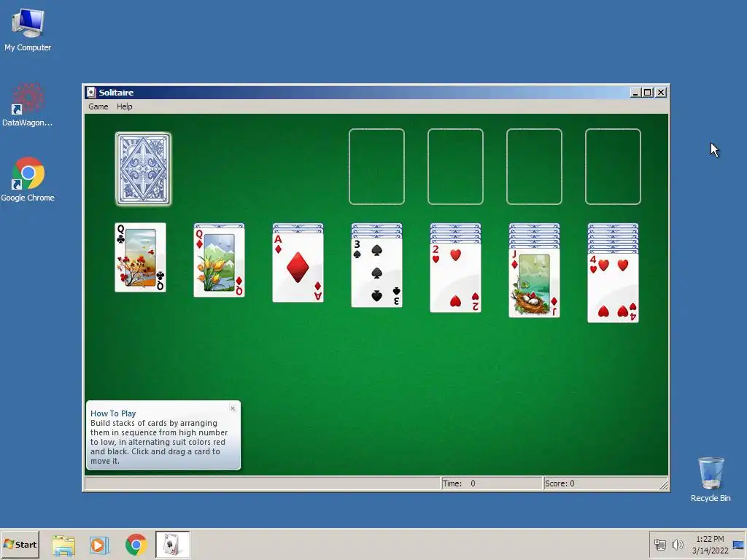The image size is (747, 560).
Task: Click the How To Play heading
Action: point(113,413)
